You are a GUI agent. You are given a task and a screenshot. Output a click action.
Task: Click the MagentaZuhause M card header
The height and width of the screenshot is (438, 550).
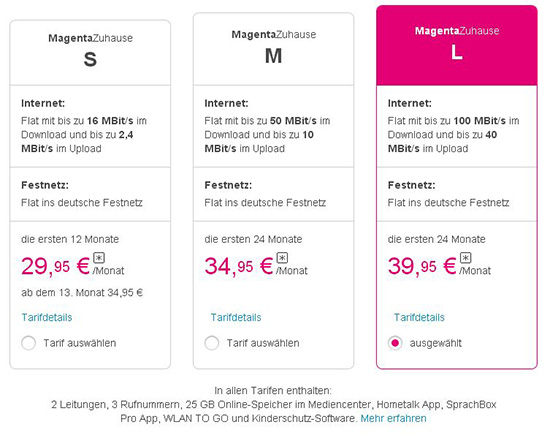(x=274, y=49)
